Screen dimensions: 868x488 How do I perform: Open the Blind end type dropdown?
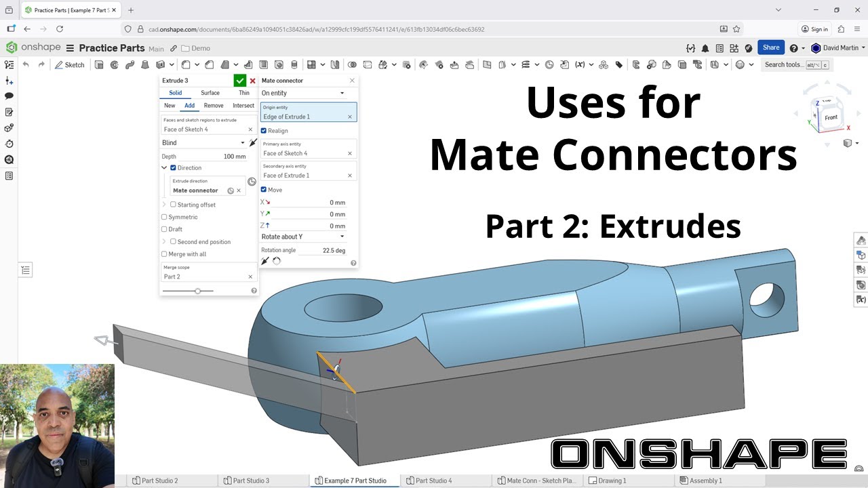203,143
